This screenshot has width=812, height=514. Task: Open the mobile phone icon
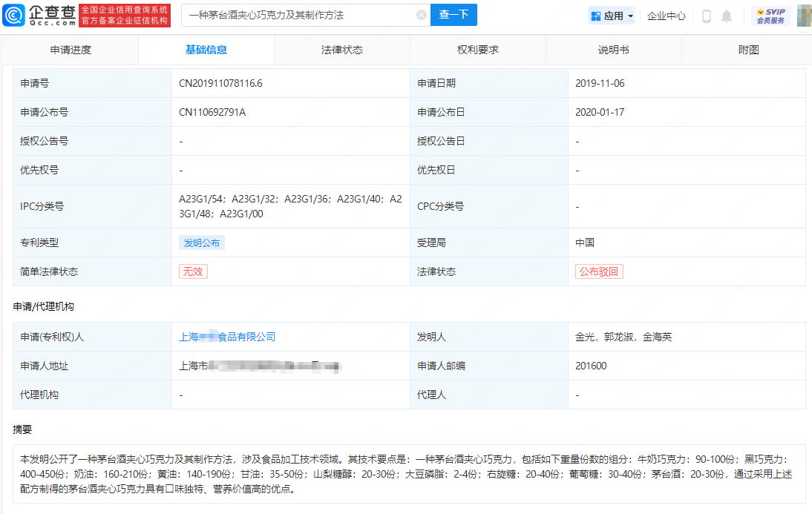coord(706,16)
